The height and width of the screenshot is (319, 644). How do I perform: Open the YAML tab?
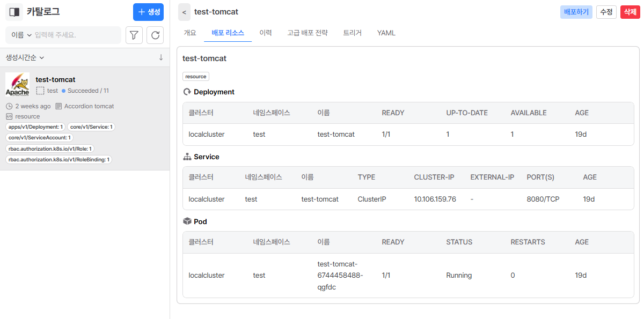pyautogui.click(x=386, y=33)
